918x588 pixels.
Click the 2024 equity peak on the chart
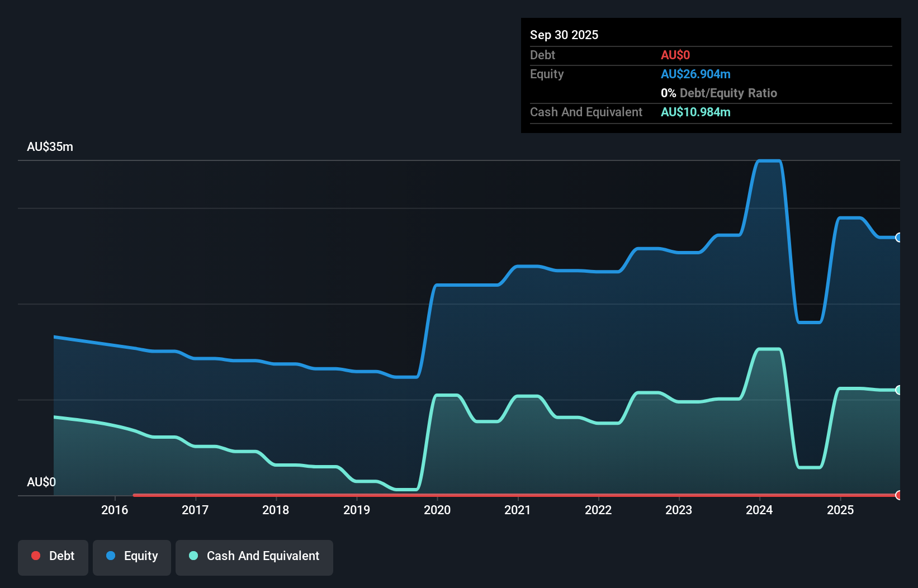point(769,160)
